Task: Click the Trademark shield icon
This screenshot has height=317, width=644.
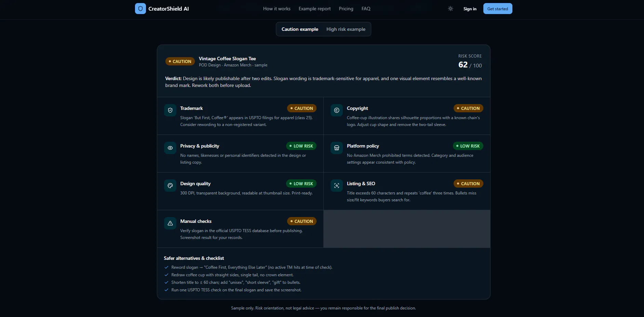Action: tap(170, 110)
